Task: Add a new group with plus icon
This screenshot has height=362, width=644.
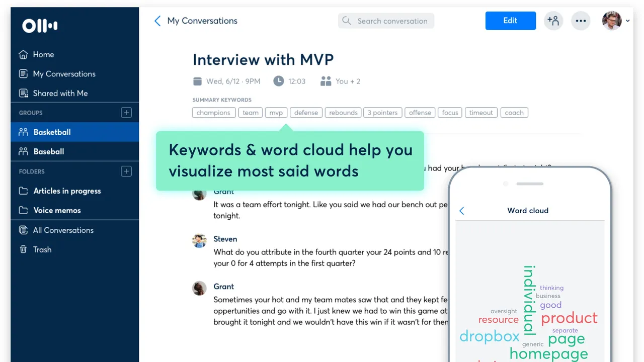Action: point(126,113)
